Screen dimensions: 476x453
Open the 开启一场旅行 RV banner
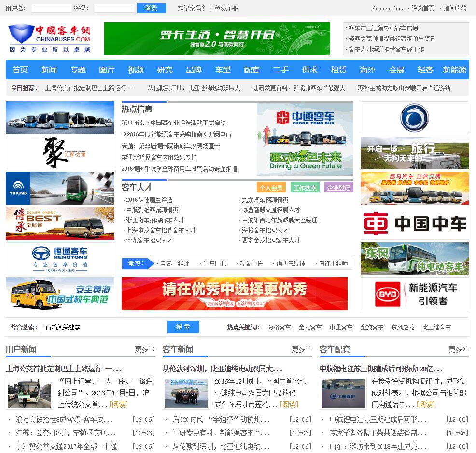[x=415, y=153]
